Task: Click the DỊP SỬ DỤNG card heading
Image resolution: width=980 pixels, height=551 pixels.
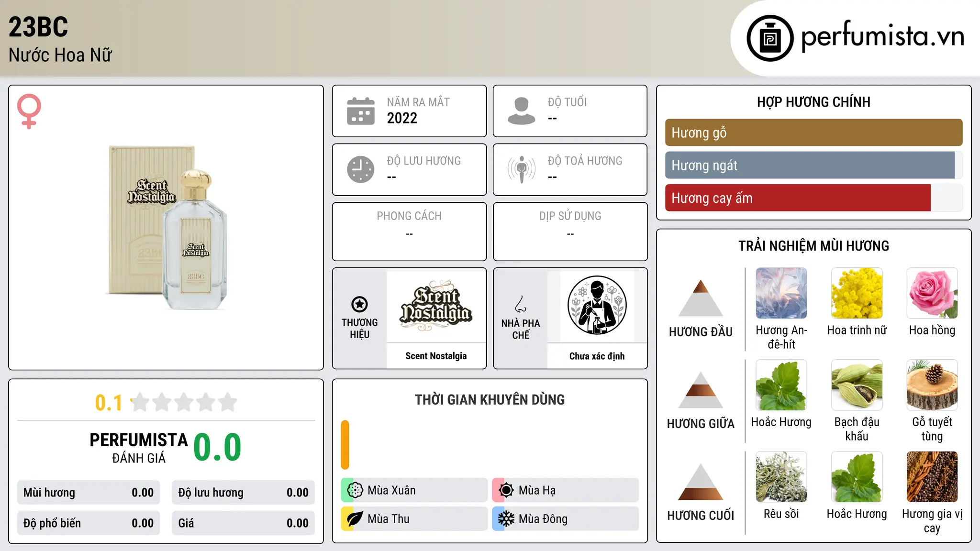Action: tap(570, 216)
